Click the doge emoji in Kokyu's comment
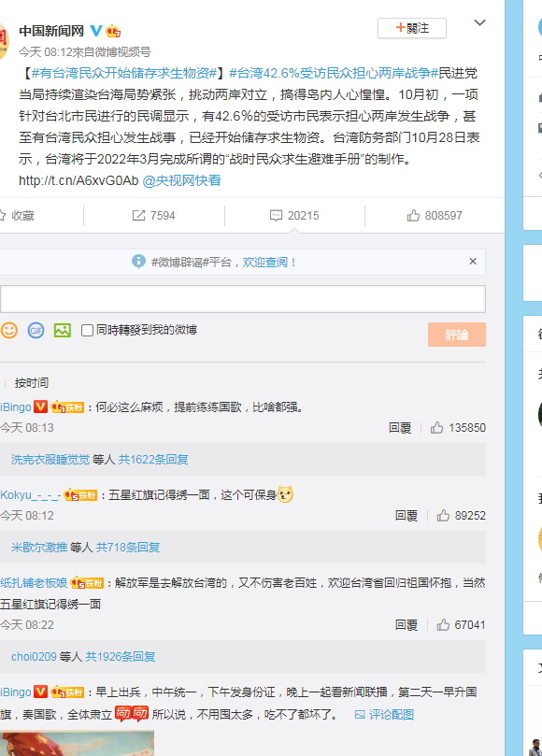This screenshot has width=542, height=756. (285, 494)
